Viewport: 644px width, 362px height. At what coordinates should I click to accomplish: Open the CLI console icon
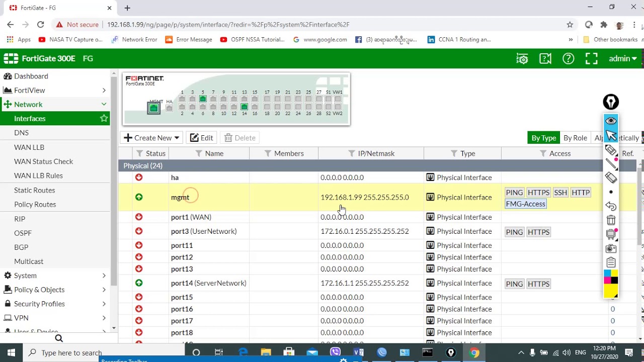[545, 59]
